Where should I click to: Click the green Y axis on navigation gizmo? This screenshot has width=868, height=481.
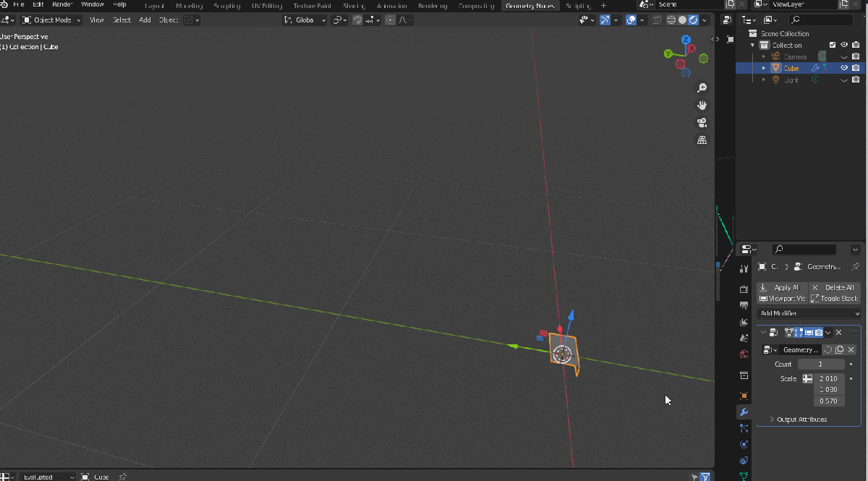pos(668,53)
